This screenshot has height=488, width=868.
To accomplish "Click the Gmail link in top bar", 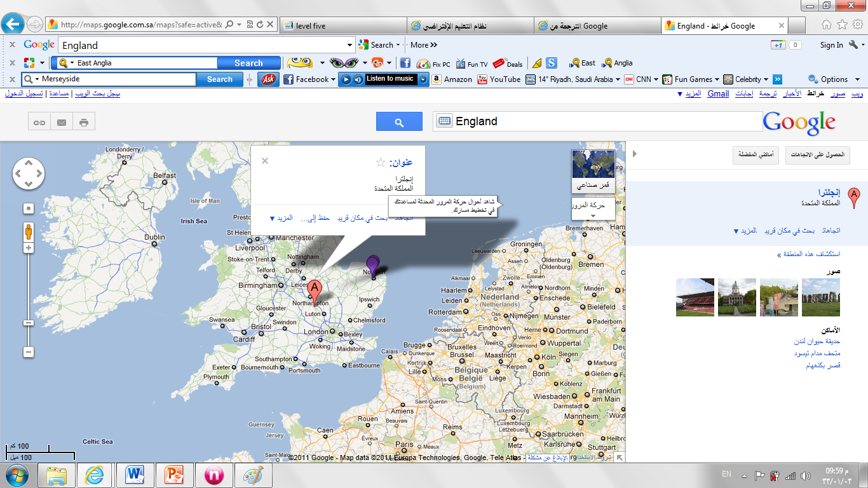I will pyautogui.click(x=718, y=94).
